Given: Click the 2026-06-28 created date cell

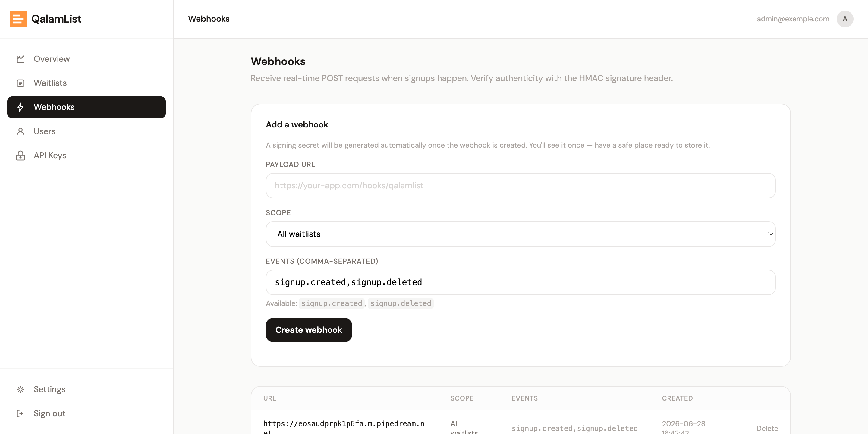Looking at the screenshot, I should [683, 426].
